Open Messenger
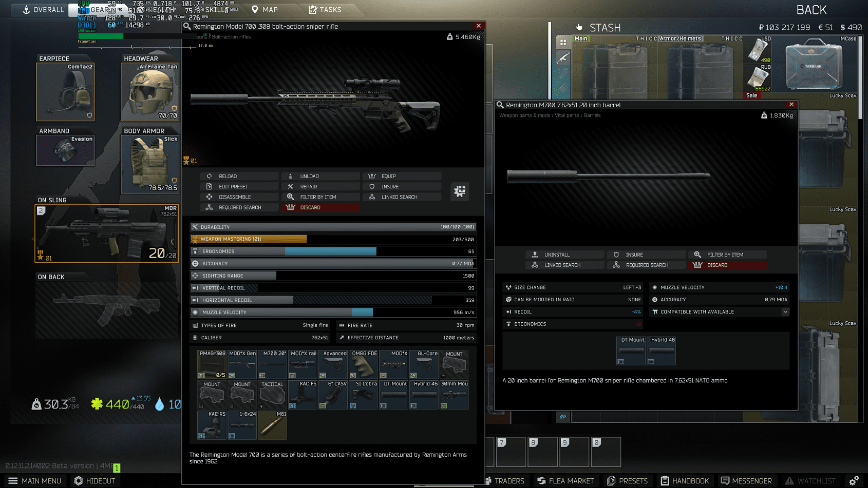 746,481
